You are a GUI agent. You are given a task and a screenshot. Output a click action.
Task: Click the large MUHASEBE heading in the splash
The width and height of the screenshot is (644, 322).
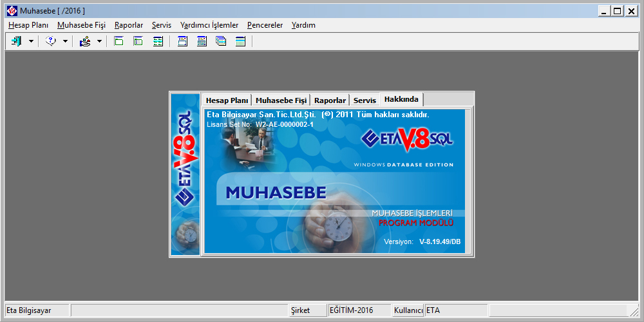(x=276, y=193)
